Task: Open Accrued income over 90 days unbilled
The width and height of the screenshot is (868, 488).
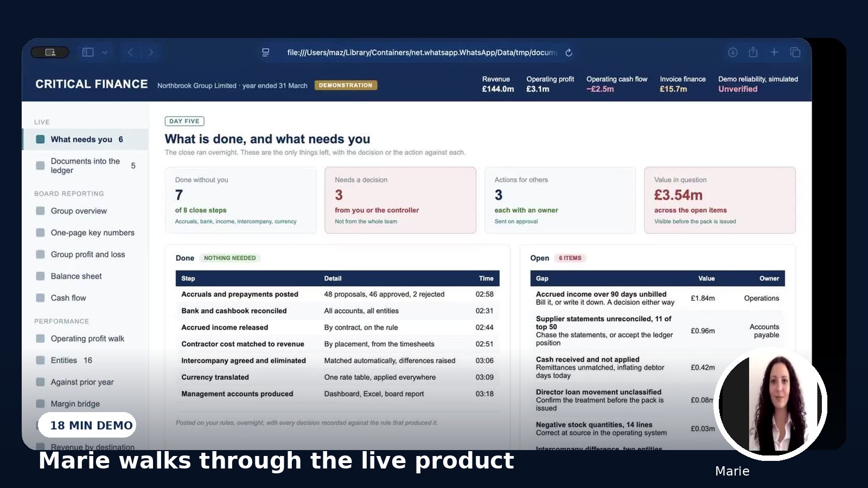Action: (658, 298)
